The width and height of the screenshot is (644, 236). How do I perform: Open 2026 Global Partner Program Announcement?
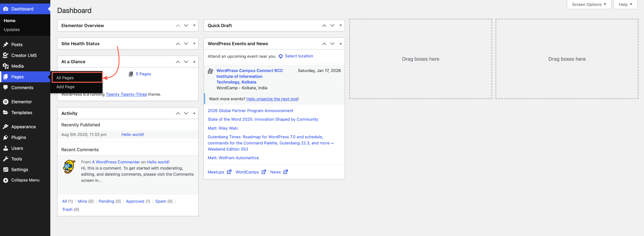[x=250, y=111]
